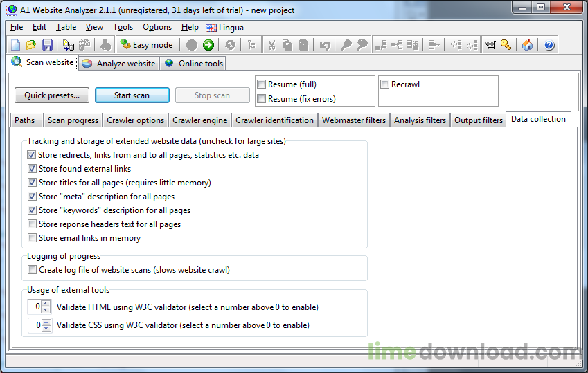Click the Start scan button
This screenshot has height=373, width=588.
point(132,95)
